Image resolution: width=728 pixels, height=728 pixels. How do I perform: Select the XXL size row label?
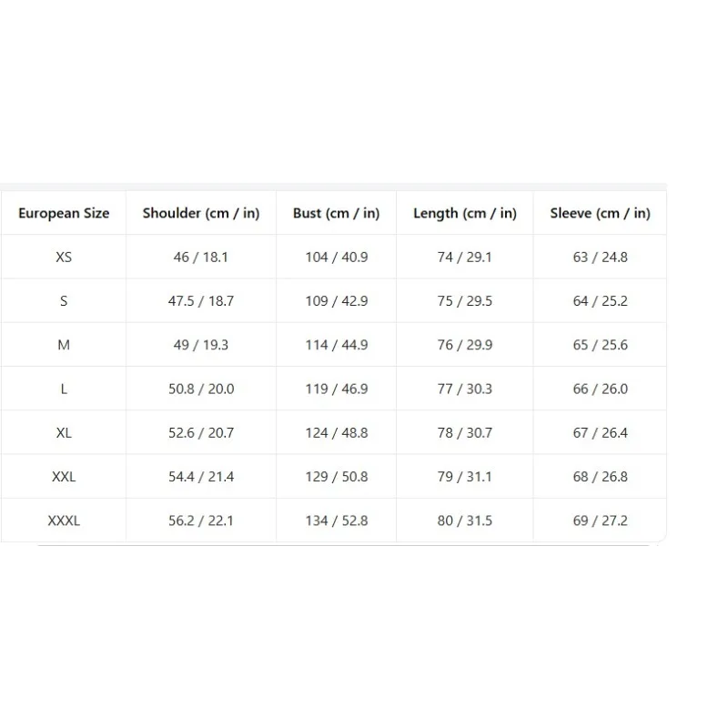(64, 477)
